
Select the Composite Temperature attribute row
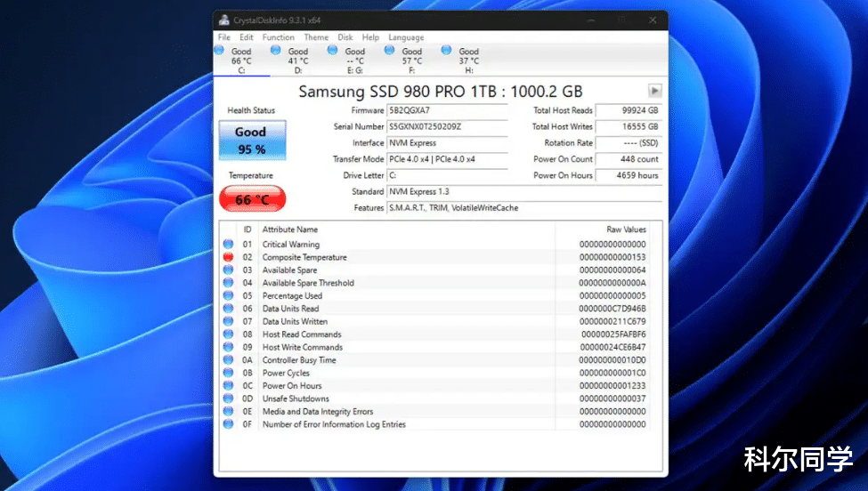point(434,257)
